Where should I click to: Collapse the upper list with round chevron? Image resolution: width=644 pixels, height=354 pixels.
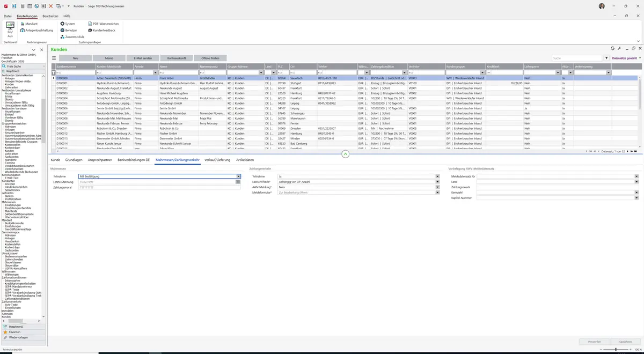click(x=345, y=153)
